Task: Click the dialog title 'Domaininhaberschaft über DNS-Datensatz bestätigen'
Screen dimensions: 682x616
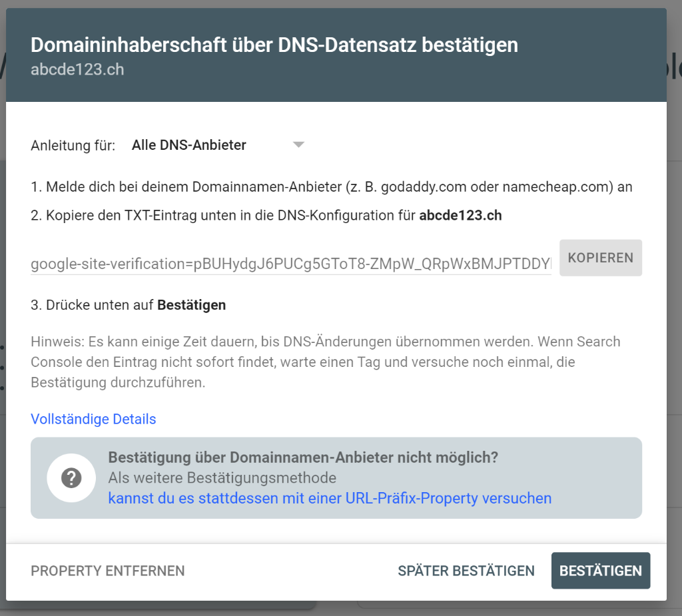Action: [x=274, y=45]
